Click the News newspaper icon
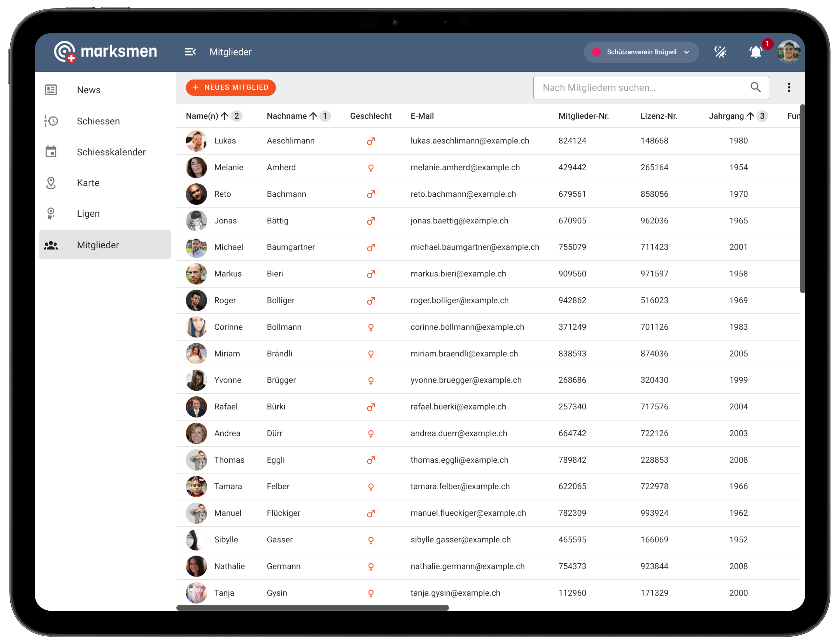This screenshot has width=840, height=644. [51, 90]
